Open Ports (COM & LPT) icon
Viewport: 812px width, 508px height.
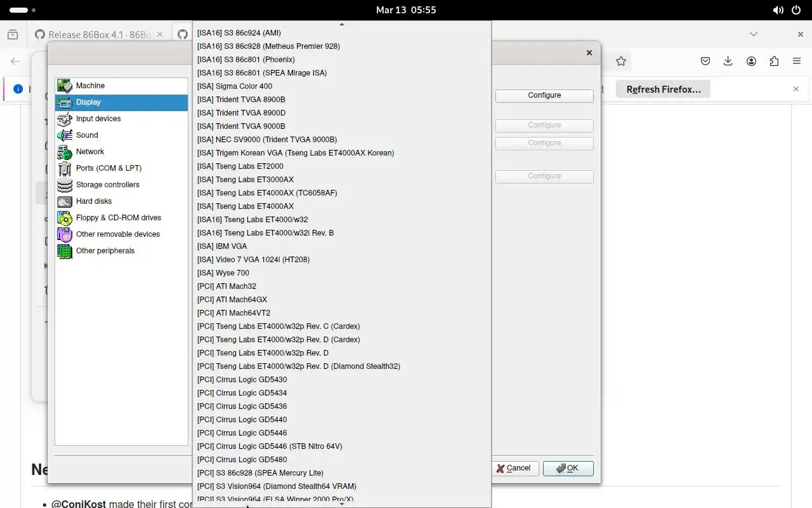tap(65, 168)
